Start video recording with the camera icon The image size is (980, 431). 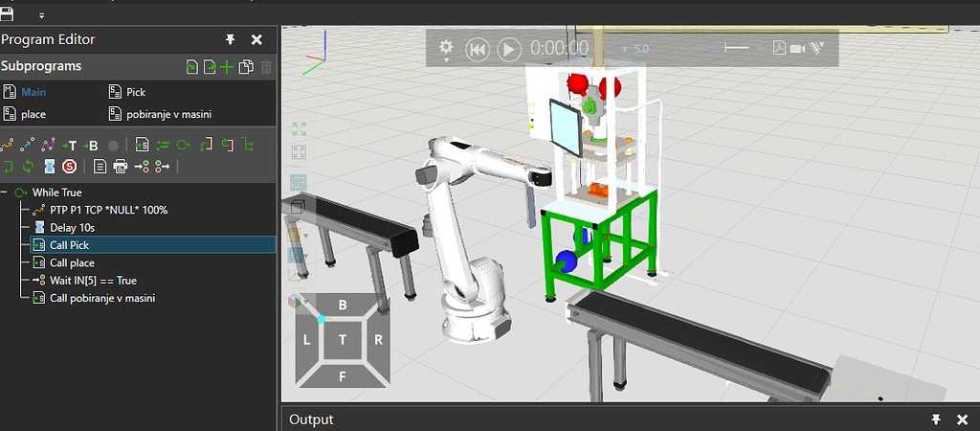(x=797, y=48)
